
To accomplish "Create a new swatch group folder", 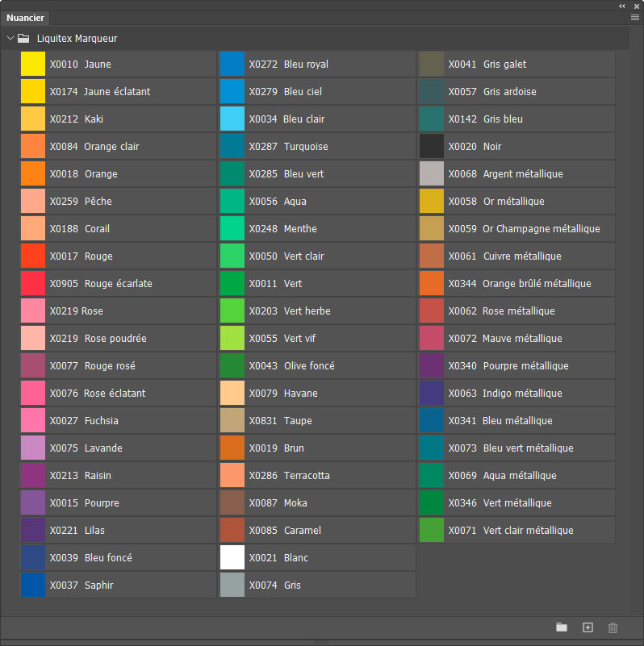I will (562, 627).
